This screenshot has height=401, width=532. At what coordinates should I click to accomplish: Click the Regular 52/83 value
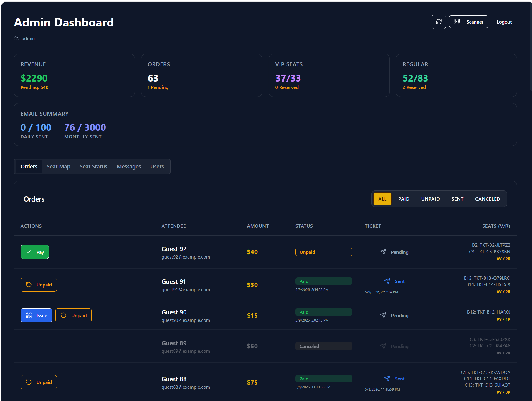click(x=415, y=78)
